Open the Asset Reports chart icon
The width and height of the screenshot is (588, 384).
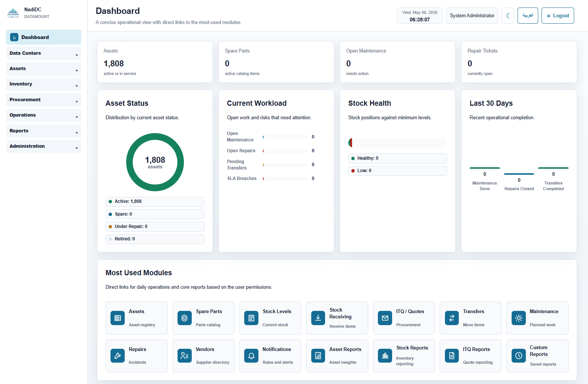pos(318,356)
